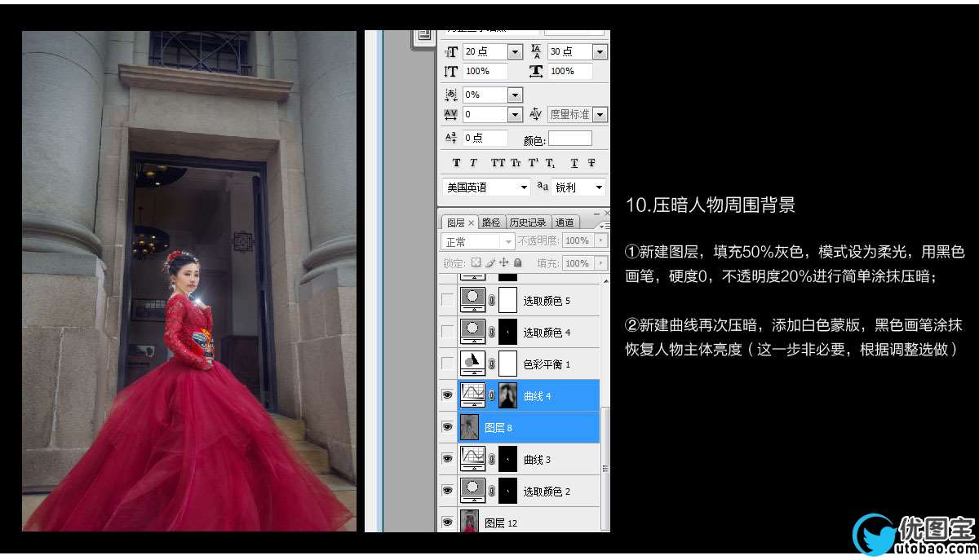Open the tsume 0% dropdown

515,95
